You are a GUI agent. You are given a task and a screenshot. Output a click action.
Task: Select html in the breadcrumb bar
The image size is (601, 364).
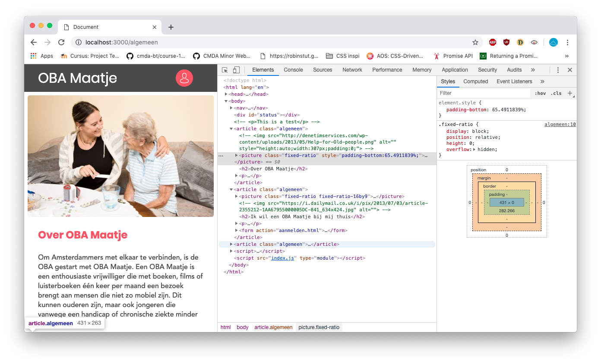(226, 327)
